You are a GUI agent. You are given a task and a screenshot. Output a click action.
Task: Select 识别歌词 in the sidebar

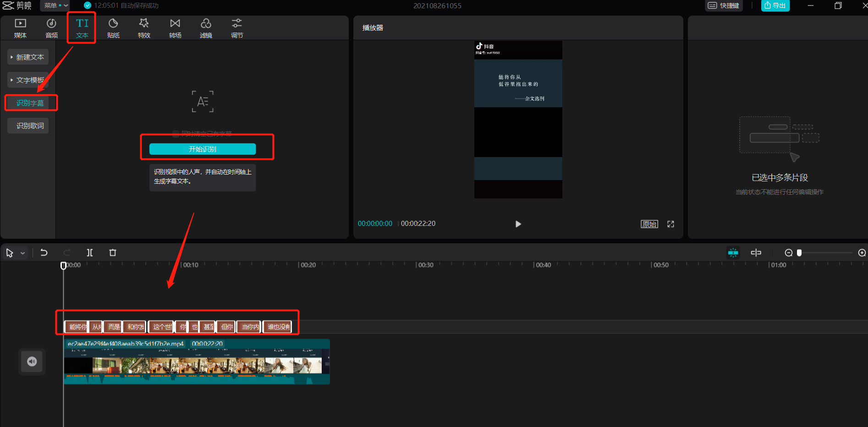[28, 126]
